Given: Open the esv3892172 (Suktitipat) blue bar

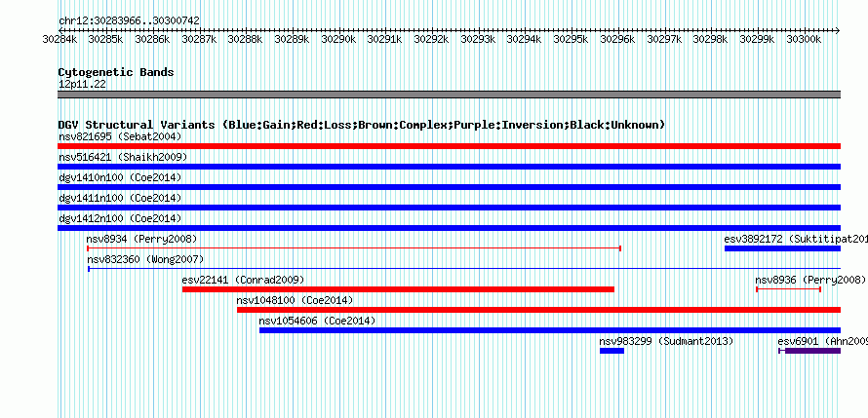Looking at the screenshot, I should click(783, 248).
